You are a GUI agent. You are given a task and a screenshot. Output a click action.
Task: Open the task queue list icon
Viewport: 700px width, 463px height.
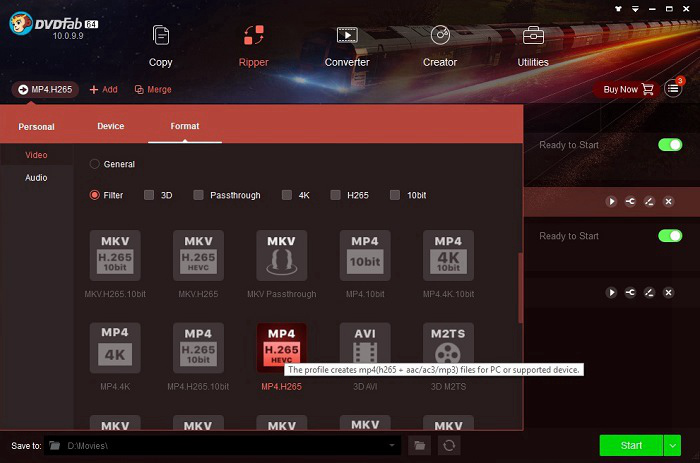coord(673,89)
